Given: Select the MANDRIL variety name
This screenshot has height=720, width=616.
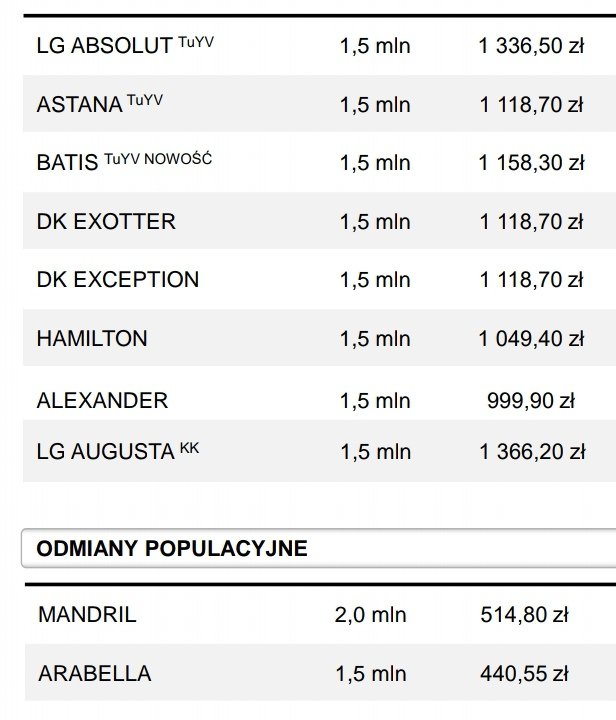Looking at the screenshot, I should coord(87,614).
